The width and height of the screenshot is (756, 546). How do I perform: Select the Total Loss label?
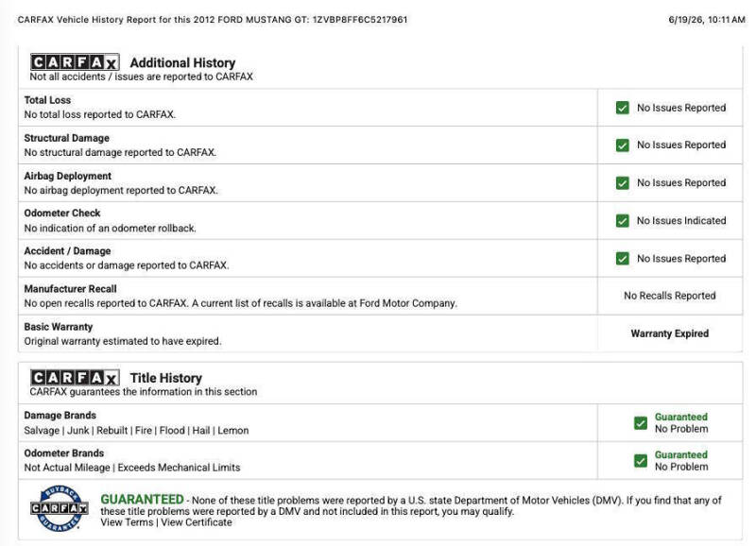pyautogui.click(x=47, y=100)
